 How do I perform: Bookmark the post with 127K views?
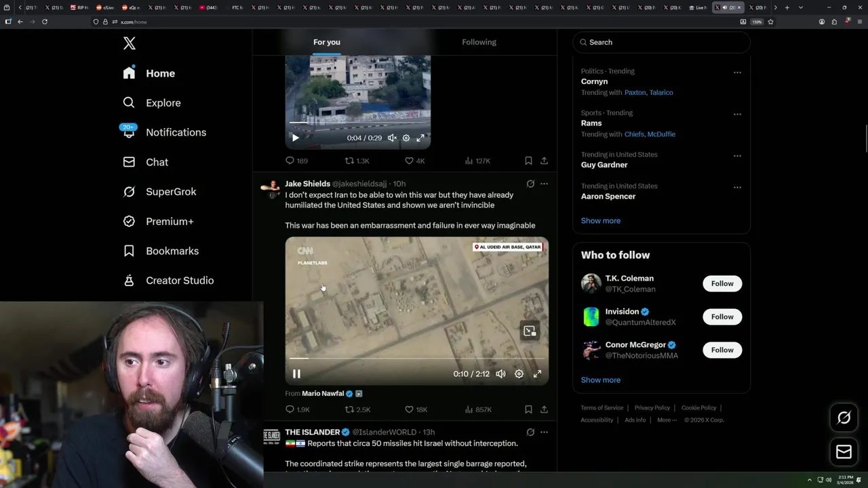pos(528,161)
